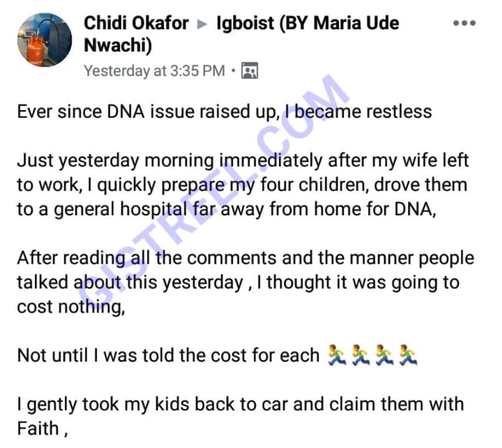Screen dimensions: 502x448
Task: Click the arrow icon between poster and group
Action: pos(202,24)
